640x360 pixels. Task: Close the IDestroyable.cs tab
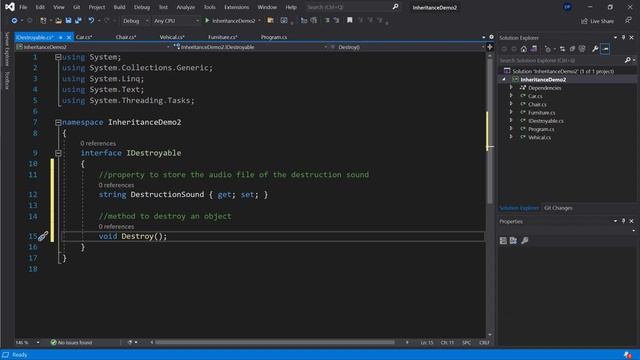[69, 38]
